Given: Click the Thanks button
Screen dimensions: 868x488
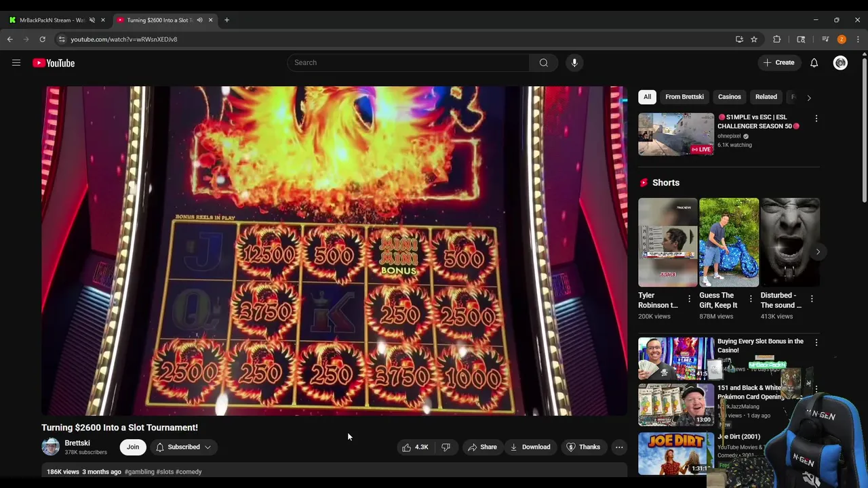Looking at the screenshot, I should tap(583, 447).
